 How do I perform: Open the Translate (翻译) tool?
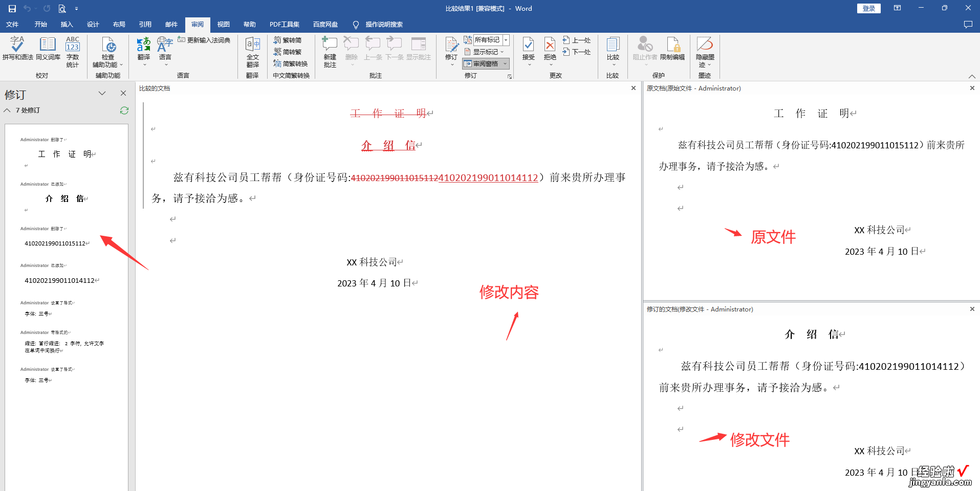(144, 51)
